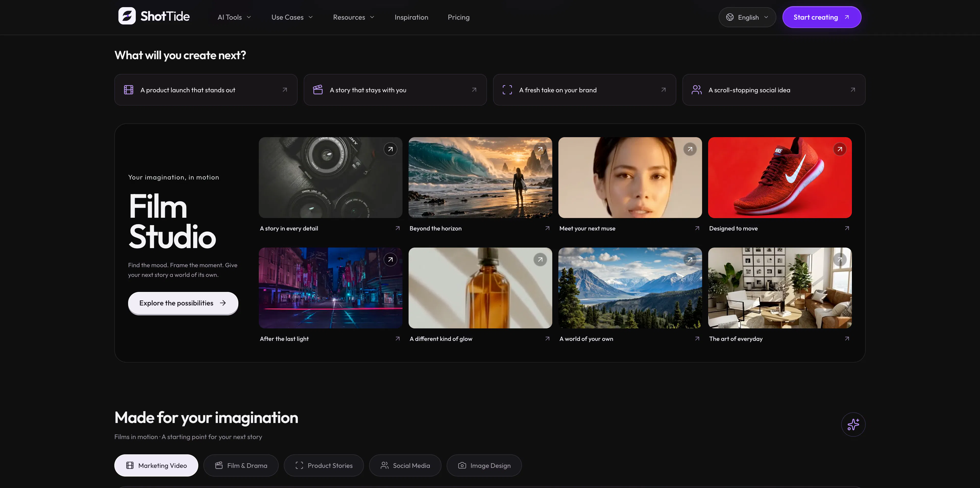Click arrow beside 'Designed to move' caption
980x488 pixels.
click(x=847, y=228)
